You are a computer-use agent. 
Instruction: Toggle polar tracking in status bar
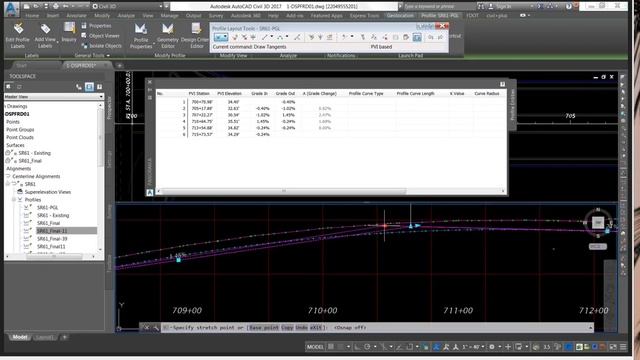[367, 347]
